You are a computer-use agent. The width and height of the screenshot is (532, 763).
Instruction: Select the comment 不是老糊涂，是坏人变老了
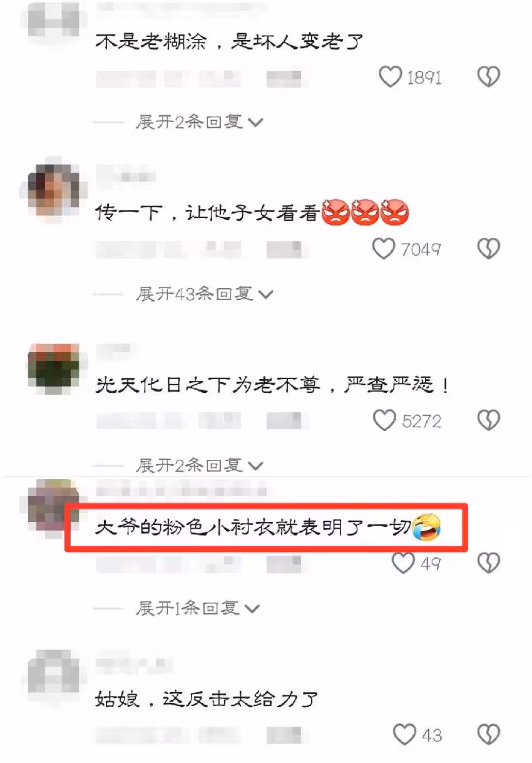[230, 42]
